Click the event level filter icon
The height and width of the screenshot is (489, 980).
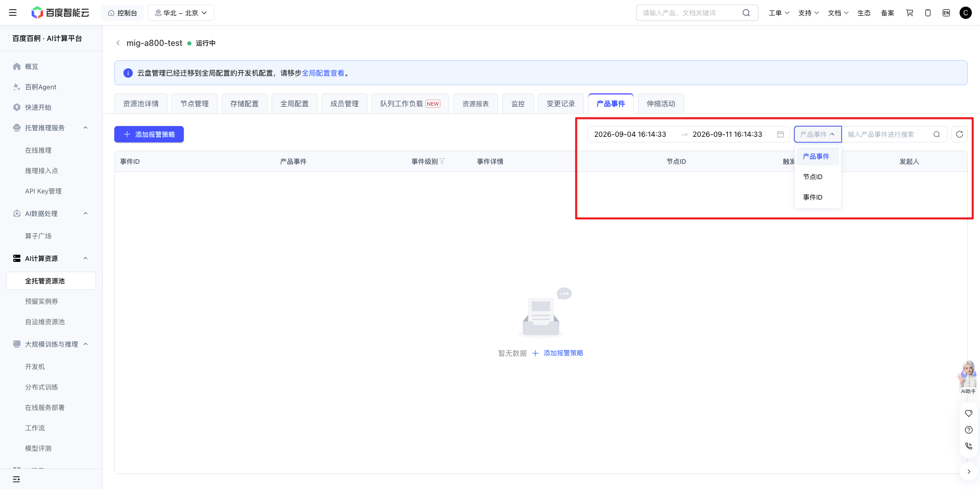tap(442, 161)
